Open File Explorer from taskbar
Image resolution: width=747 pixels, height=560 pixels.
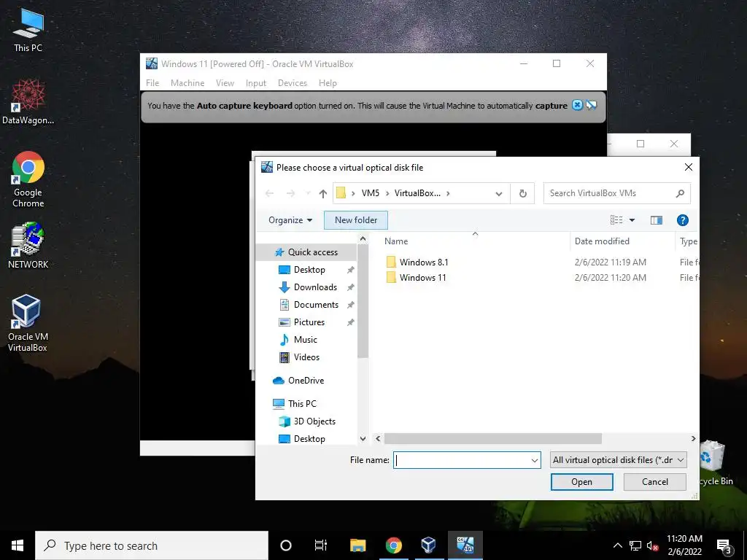pyautogui.click(x=357, y=545)
